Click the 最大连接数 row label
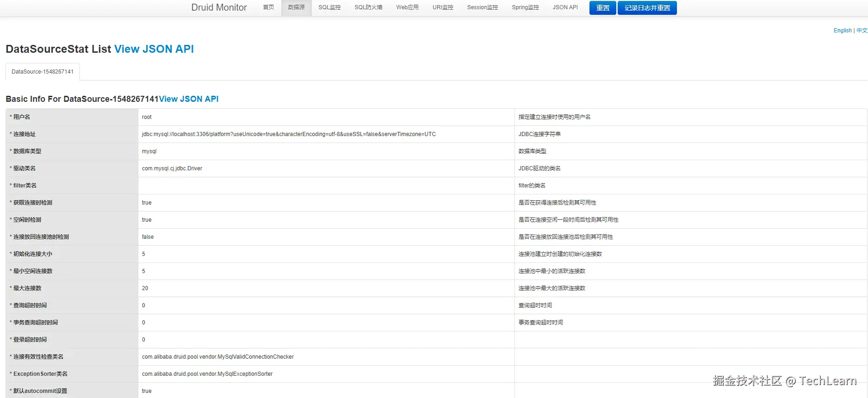The width and height of the screenshot is (868, 398). [x=27, y=288]
